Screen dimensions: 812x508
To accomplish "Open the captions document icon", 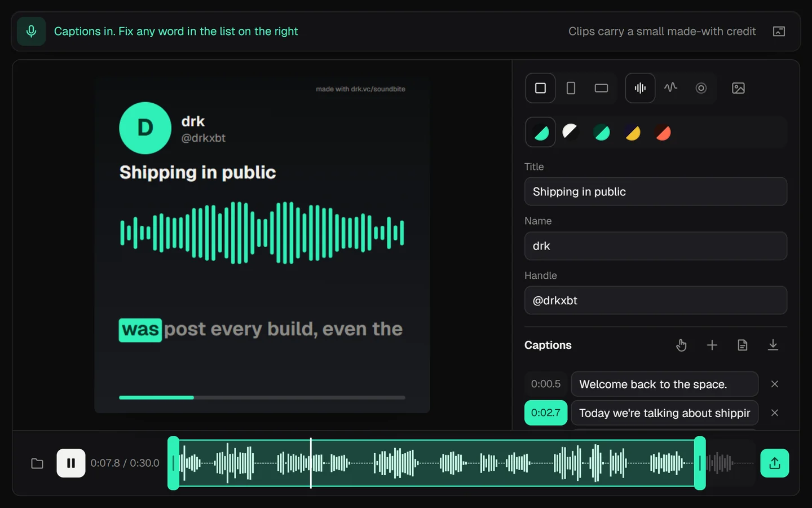I will [x=743, y=345].
